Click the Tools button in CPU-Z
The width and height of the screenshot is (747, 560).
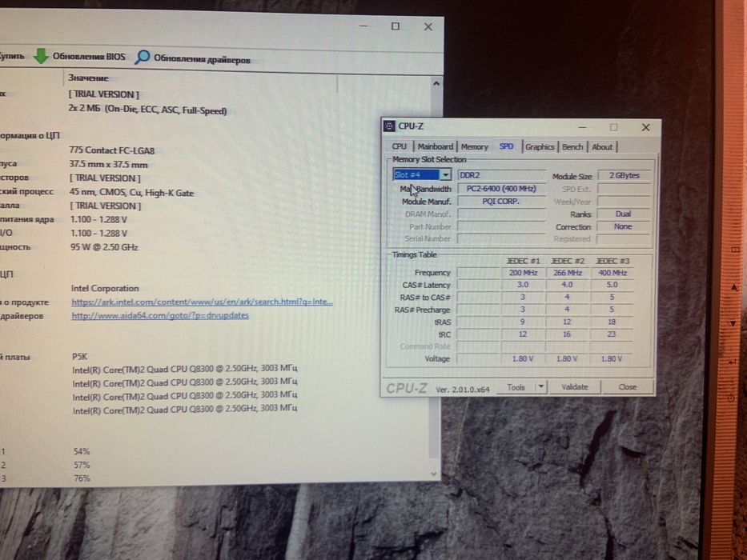516,387
